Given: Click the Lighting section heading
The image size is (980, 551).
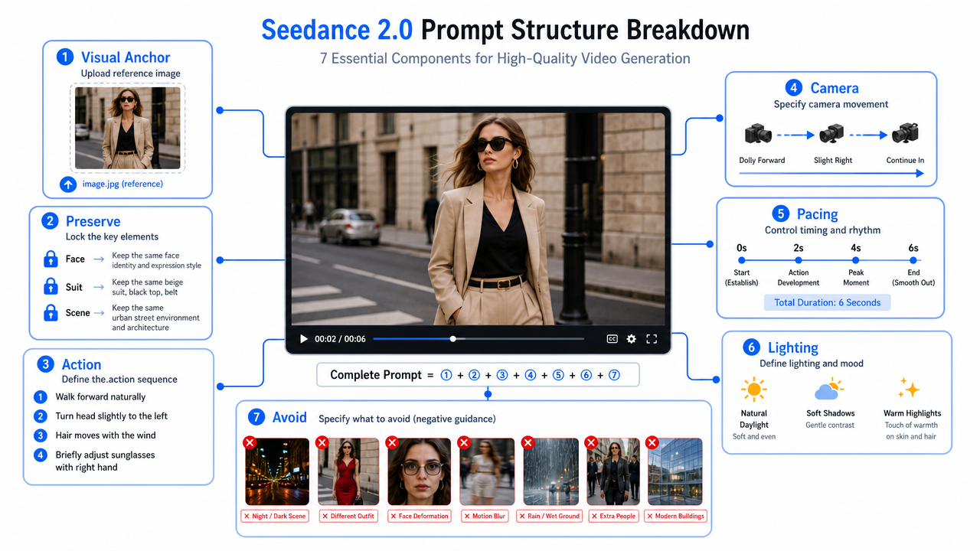Looking at the screenshot, I should click(793, 347).
